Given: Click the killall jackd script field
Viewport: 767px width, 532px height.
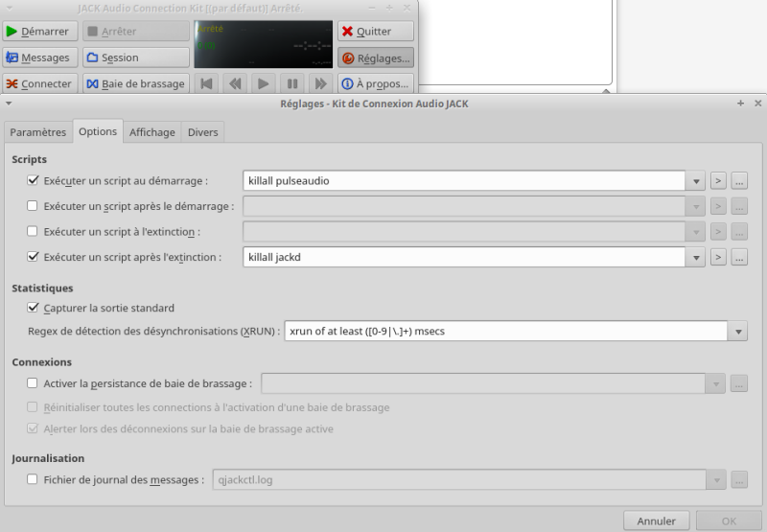Looking at the screenshot, I should click(x=464, y=257).
